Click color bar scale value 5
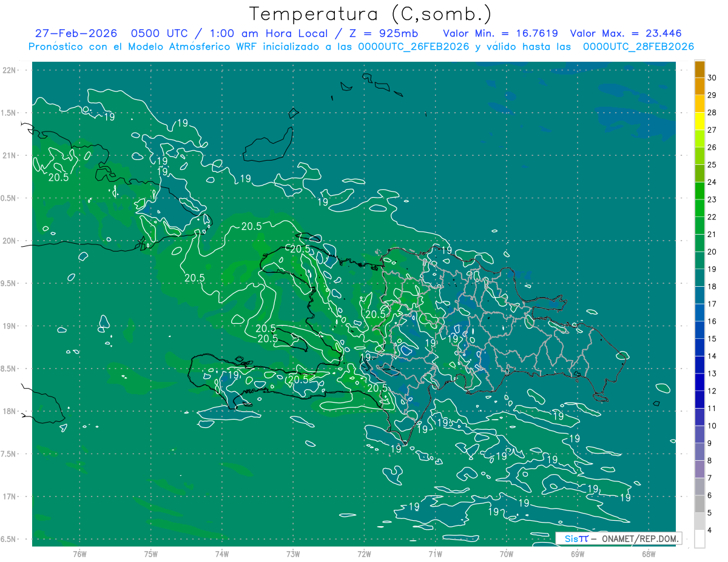This screenshot has width=728, height=562. tap(710, 513)
